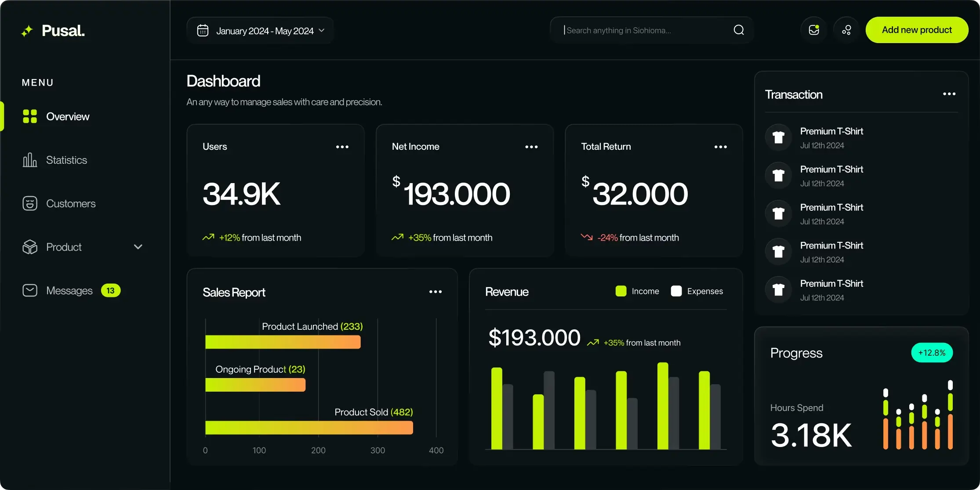Click the Users upward trend arrow icon
The height and width of the screenshot is (490, 980).
(x=208, y=237)
